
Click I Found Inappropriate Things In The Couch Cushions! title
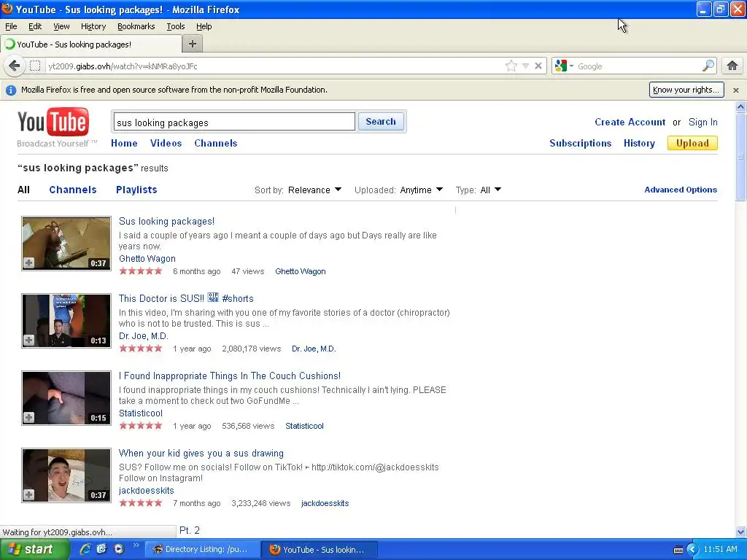tap(230, 376)
